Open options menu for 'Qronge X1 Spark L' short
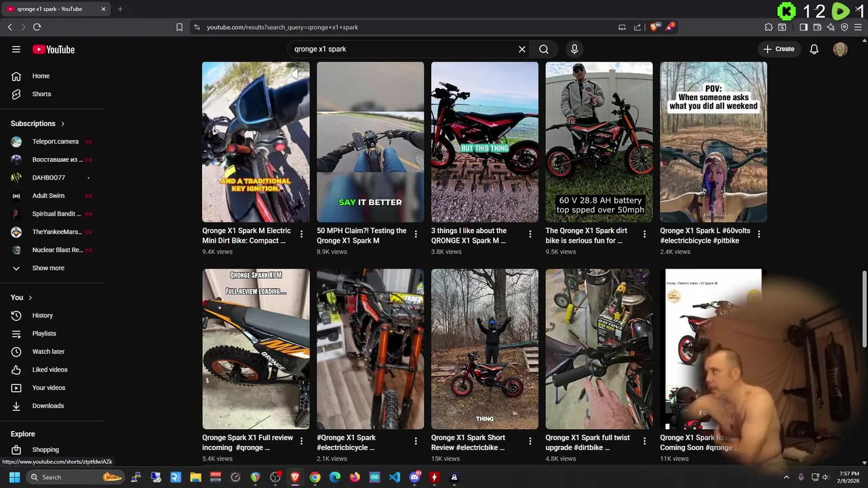The width and height of the screenshot is (868, 488). coord(759,234)
